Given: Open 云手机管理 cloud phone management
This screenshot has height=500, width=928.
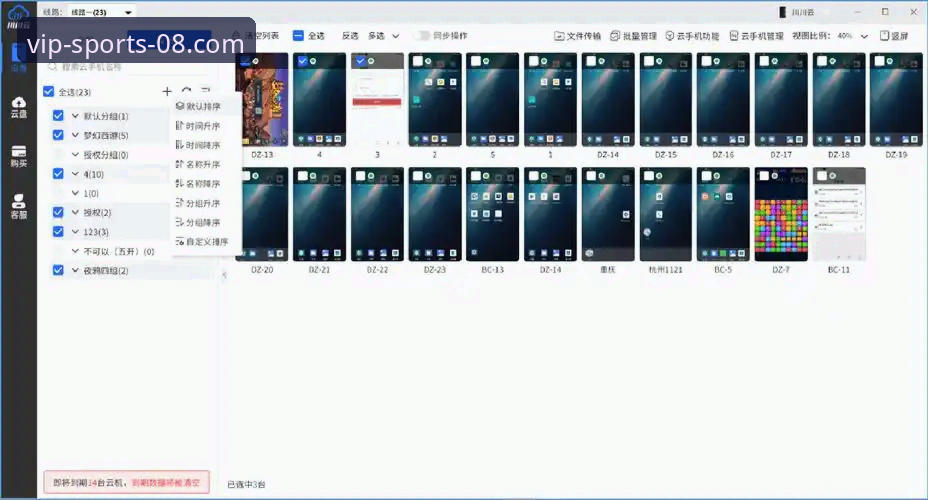Looking at the screenshot, I should click(756, 36).
